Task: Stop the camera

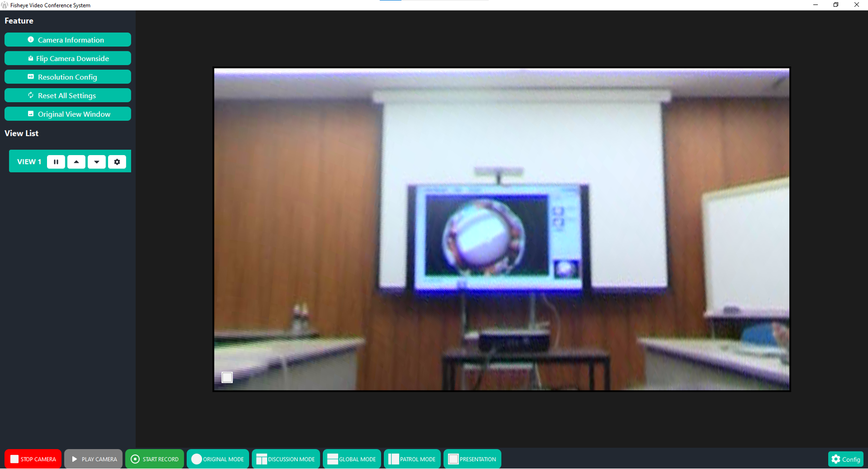Action: tap(33, 459)
